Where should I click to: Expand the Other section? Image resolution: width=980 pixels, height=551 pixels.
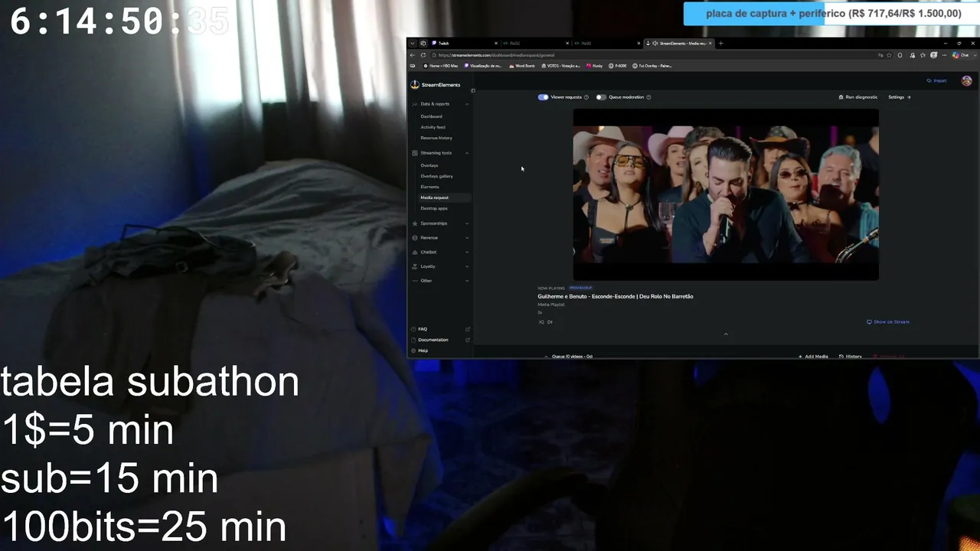467,281
